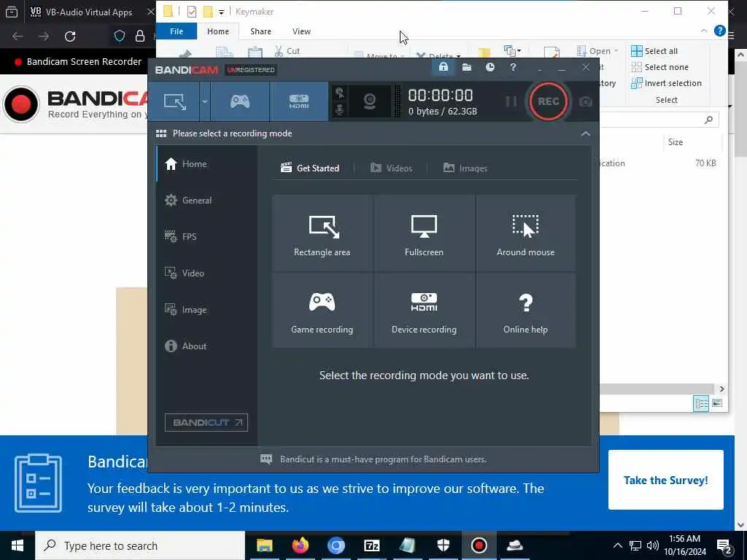
Task: Click browser shield tracking protection icon
Action: [120, 36]
